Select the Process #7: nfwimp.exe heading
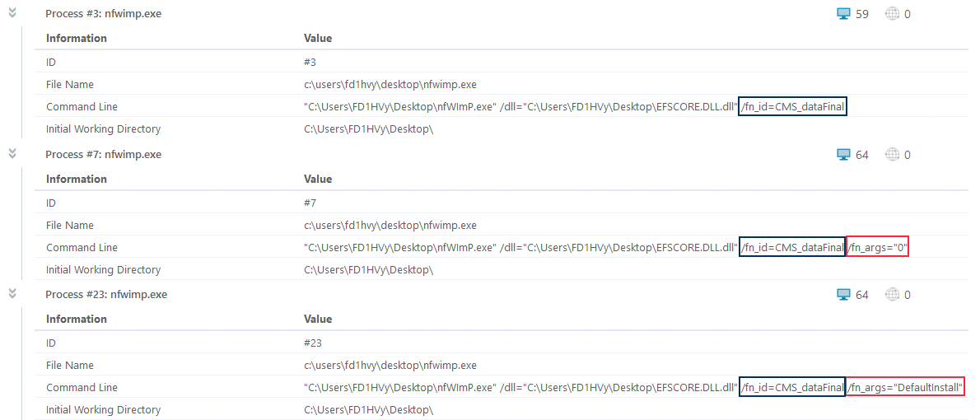The image size is (980, 420). click(103, 154)
